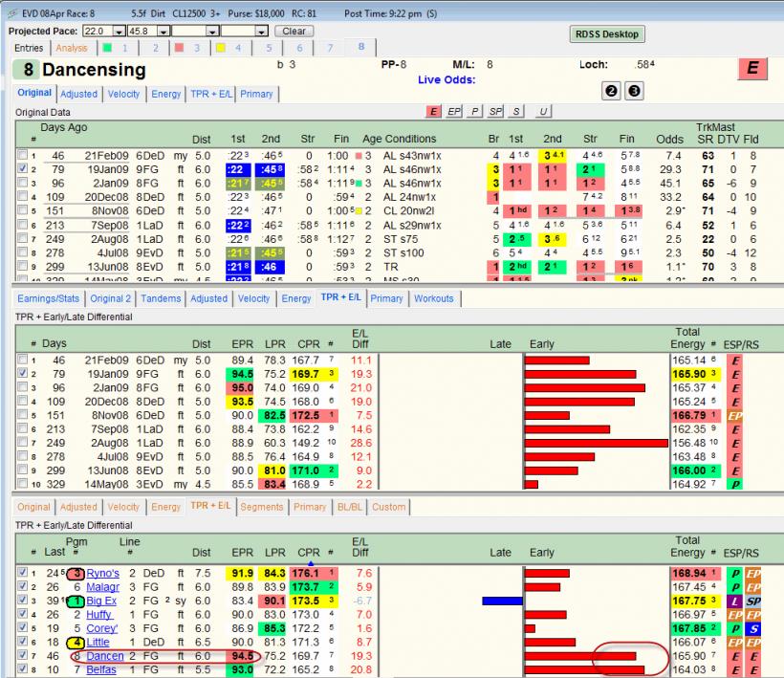
Task: Open the Segments tab
Action: (x=262, y=507)
